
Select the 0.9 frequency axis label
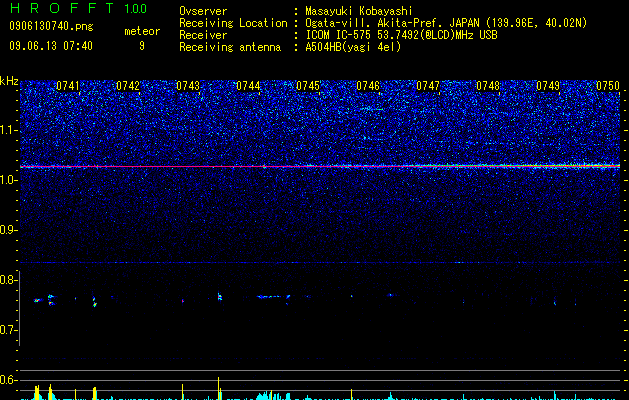(x=8, y=230)
